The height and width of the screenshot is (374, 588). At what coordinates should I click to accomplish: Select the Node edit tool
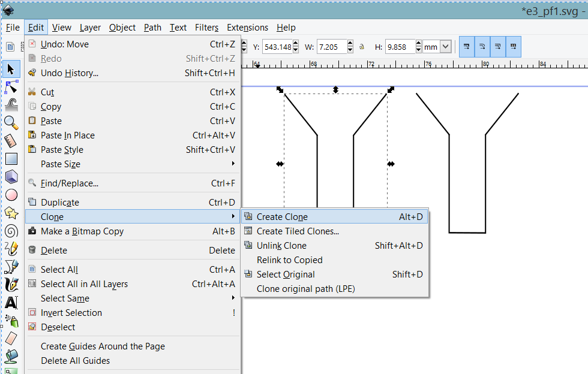click(11, 87)
